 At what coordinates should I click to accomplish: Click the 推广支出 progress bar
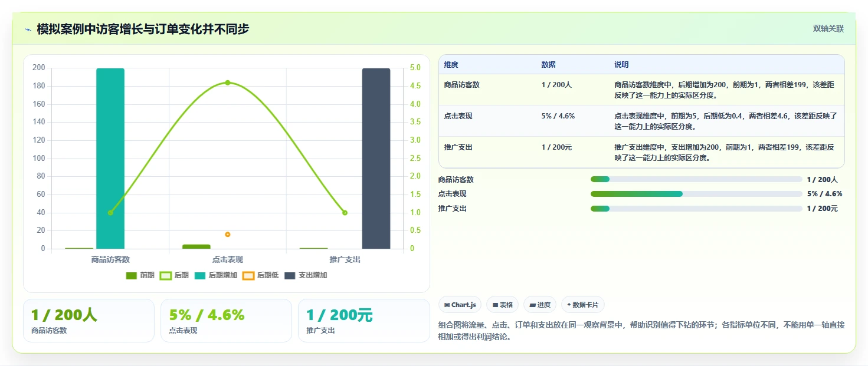696,209
